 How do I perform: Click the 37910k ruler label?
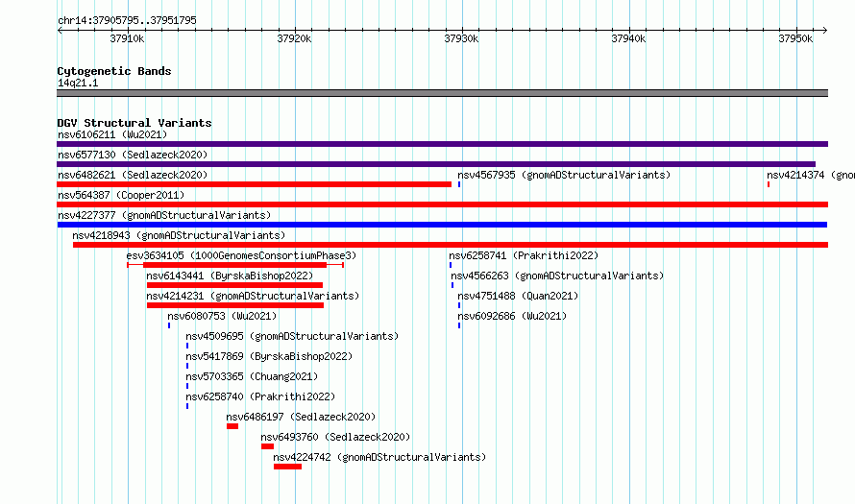[x=127, y=38]
